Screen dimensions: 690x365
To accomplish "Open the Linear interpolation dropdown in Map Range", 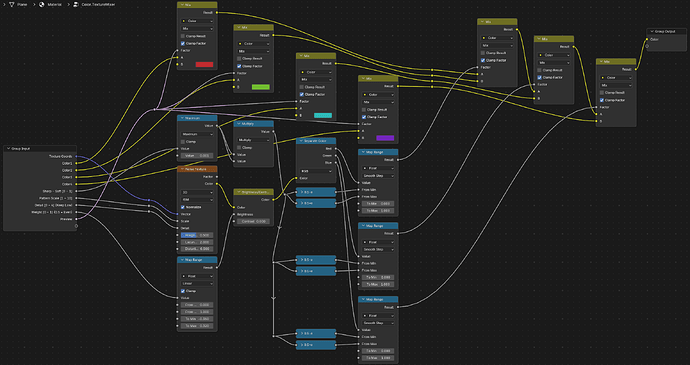I will click(197, 284).
